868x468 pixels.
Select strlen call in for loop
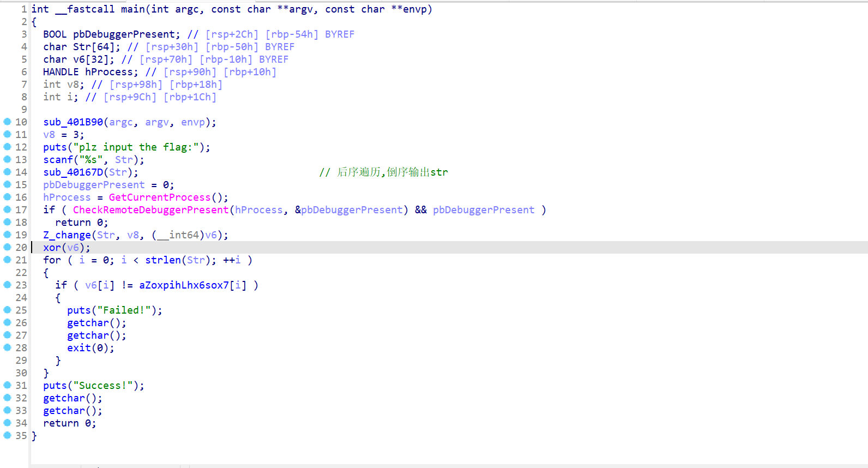163,260
